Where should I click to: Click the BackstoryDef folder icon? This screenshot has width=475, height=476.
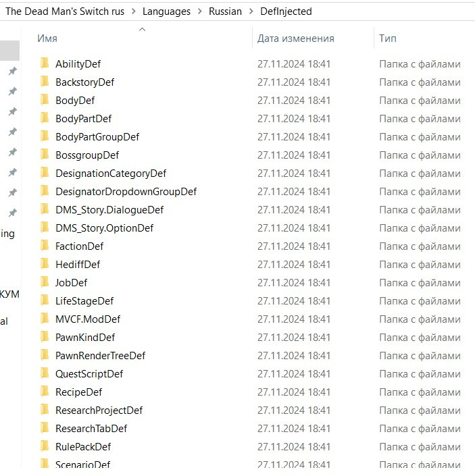click(x=45, y=81)
